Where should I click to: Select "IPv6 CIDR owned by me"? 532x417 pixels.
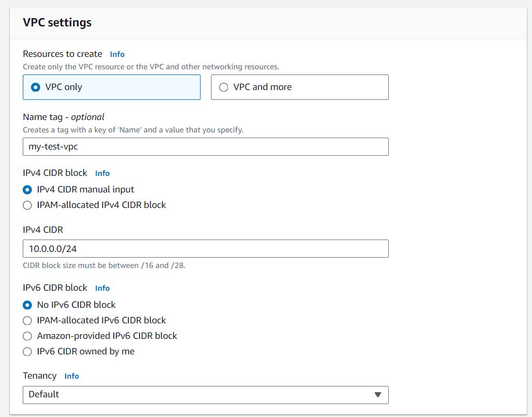27,351
